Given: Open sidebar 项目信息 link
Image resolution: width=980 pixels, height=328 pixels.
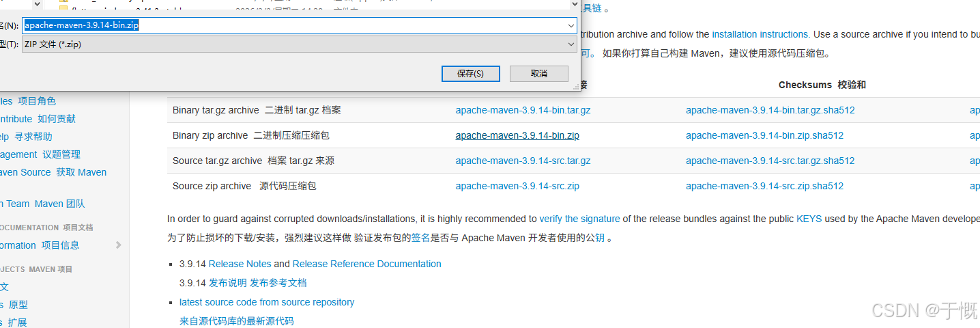Looking at the screenshot, I should click(60, 245).
